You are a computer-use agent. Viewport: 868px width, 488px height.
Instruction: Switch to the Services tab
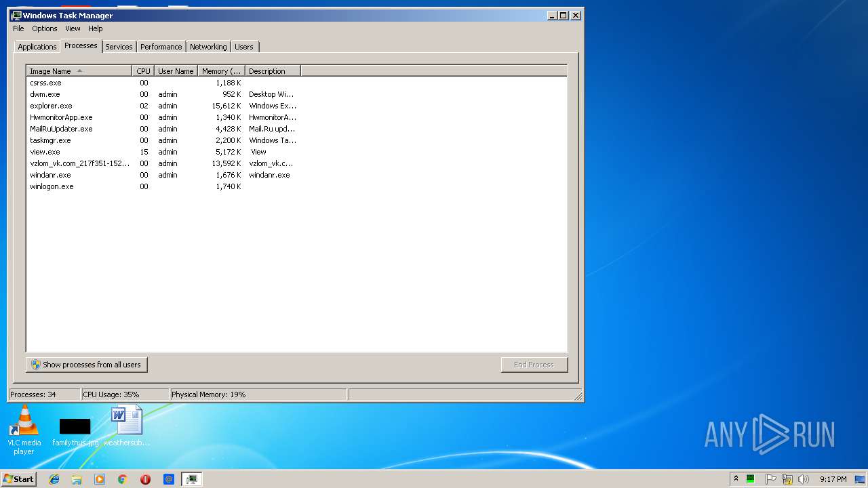click(119, 47)
